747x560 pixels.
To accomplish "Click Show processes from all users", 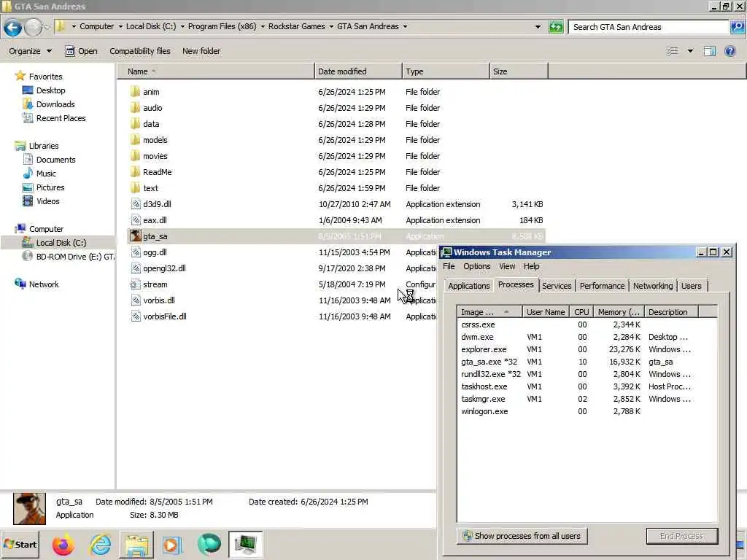I will [x=522, y=536].
